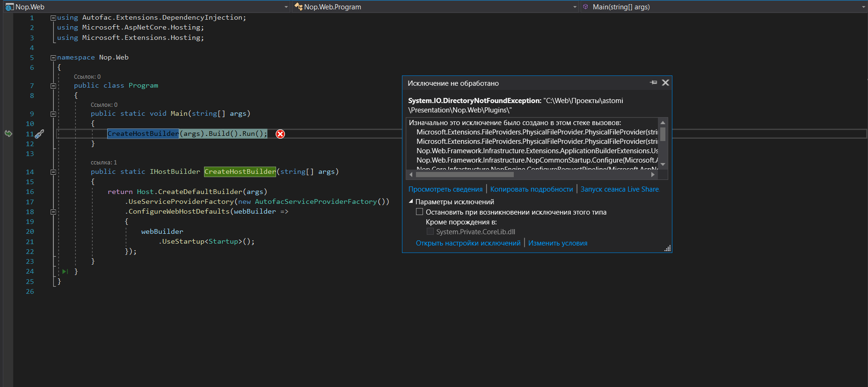The image size is (868, 387).
Task: Click the call stack right scroll arrow
Action: pos(653,174)
